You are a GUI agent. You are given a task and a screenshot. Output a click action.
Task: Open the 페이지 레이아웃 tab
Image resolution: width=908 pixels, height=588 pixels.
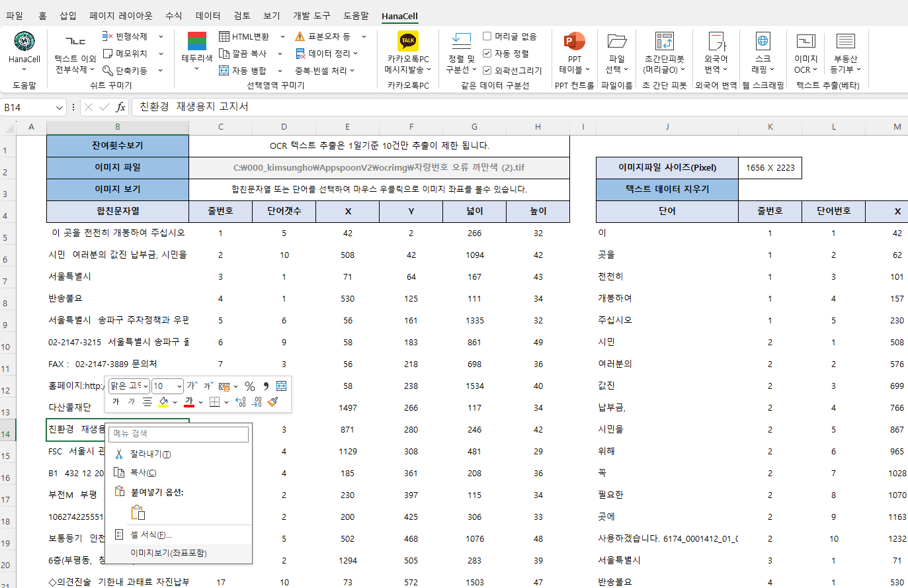tap(121, 15)
